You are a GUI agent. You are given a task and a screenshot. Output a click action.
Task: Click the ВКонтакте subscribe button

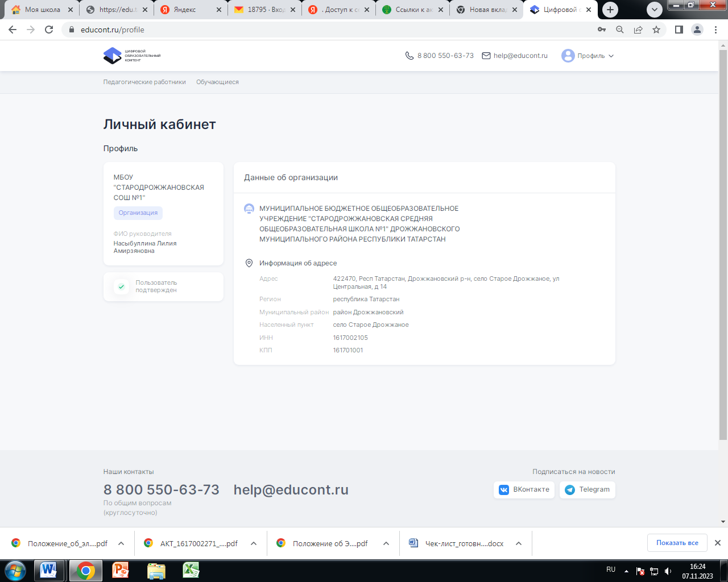pos(524,489)
